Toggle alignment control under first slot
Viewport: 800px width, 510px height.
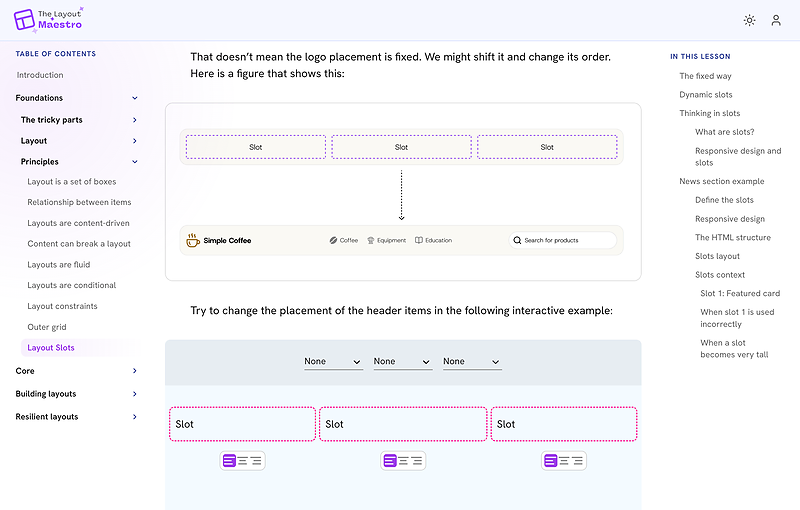[242, 461]
